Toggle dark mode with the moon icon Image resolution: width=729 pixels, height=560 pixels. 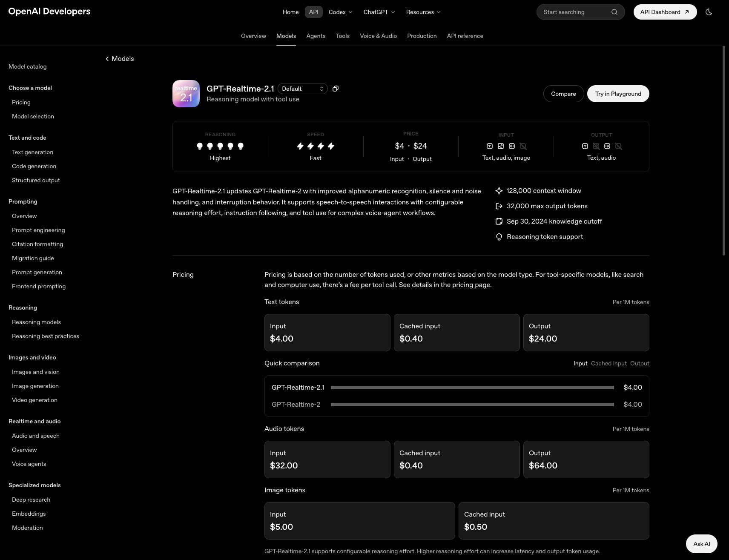coord(709,12)
